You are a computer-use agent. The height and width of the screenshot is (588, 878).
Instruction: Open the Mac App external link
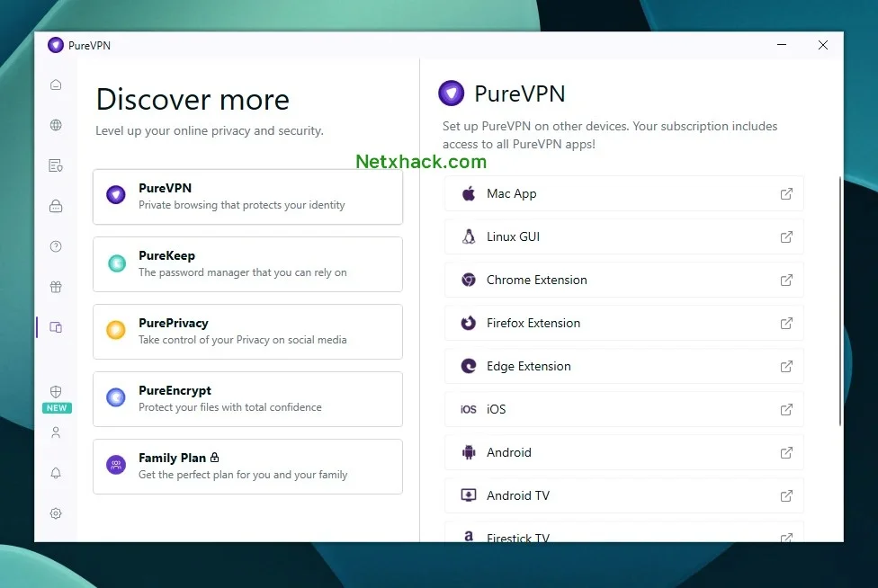[624, 193]
